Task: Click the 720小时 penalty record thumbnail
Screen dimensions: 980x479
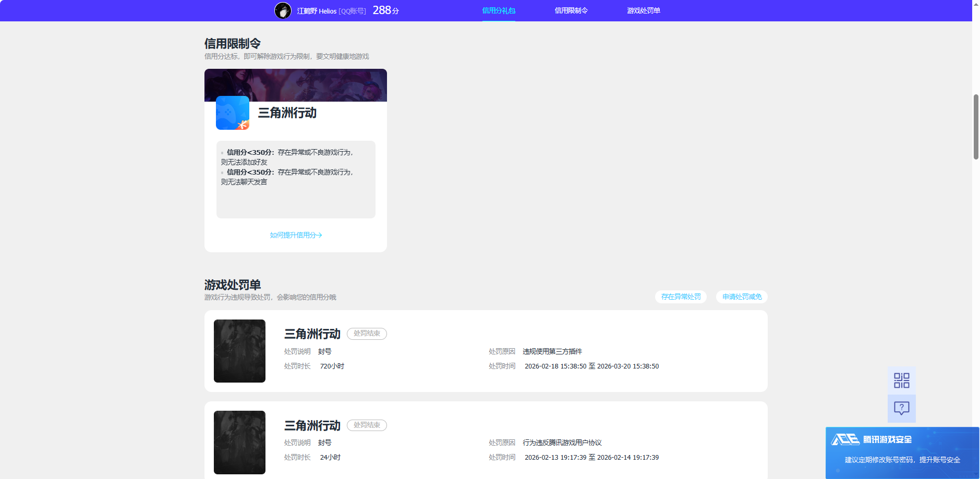Action: (239, 351)
